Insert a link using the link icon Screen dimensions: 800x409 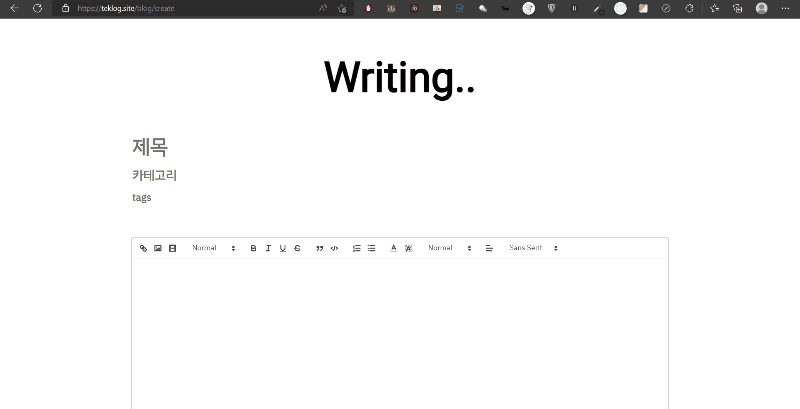point(143,248)
